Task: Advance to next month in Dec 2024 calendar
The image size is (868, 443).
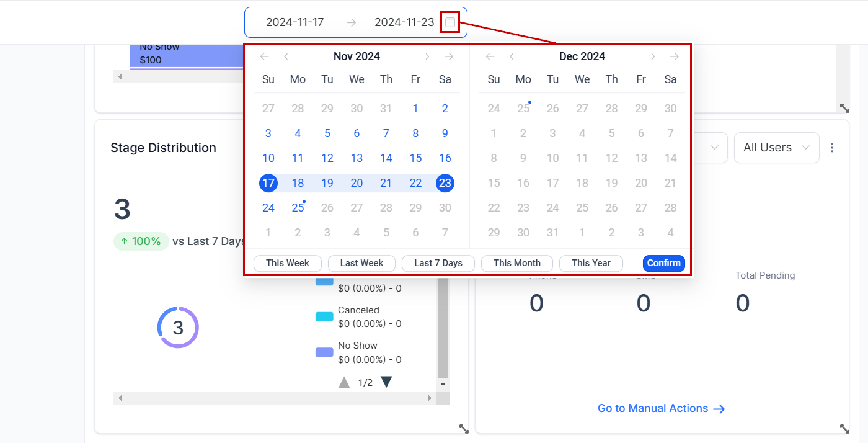Action: pos(653,56)
